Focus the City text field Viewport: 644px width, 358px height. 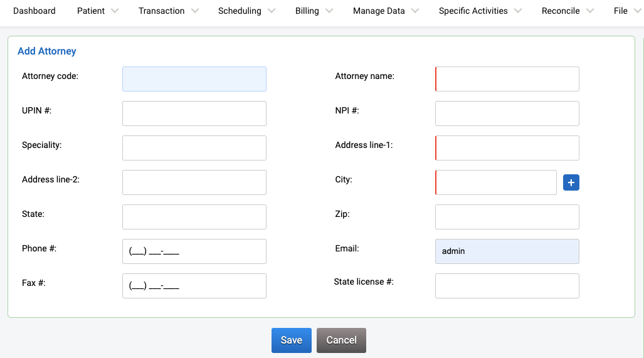pyautogui.click(x=496, y=182)
